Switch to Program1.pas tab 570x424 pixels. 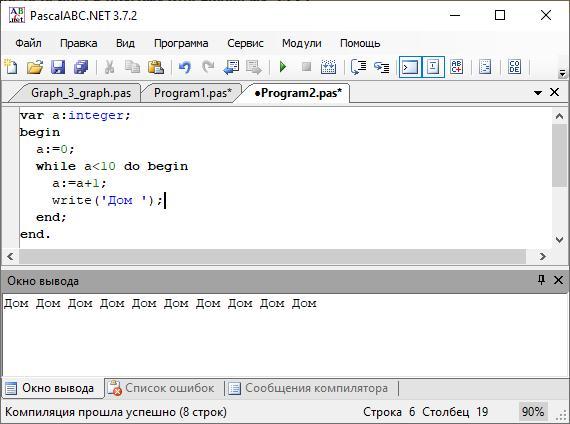[x=192, y=93]
